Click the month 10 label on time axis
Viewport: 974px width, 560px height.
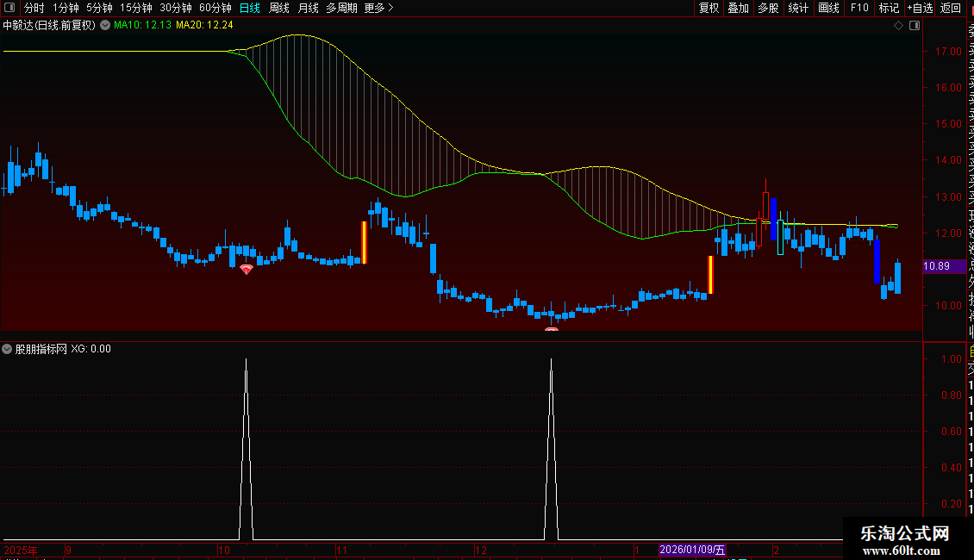(x=224, y=550)
